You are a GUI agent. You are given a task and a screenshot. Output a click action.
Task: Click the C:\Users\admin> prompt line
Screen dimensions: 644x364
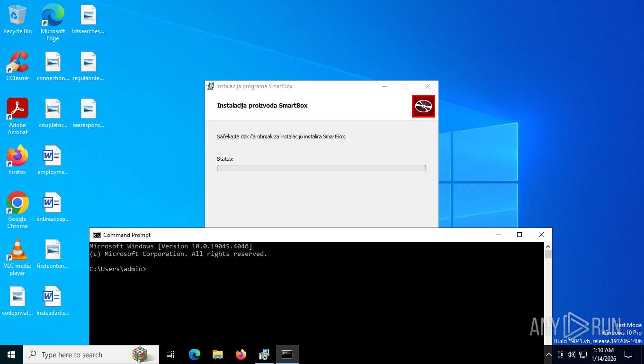(x=118, y=269)
